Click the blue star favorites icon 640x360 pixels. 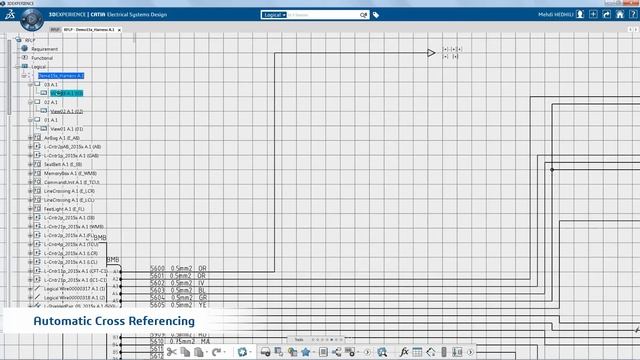coord(305,352)
